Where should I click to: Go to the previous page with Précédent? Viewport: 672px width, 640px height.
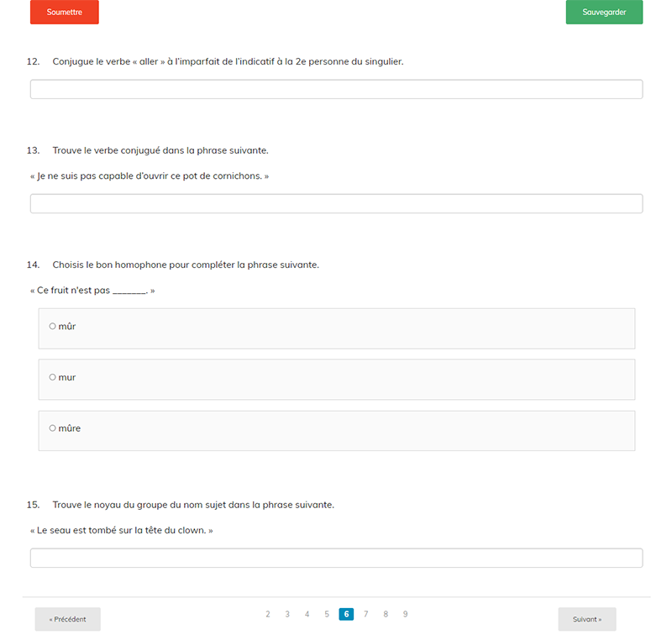pyautogui.click(x=67, y=619)
